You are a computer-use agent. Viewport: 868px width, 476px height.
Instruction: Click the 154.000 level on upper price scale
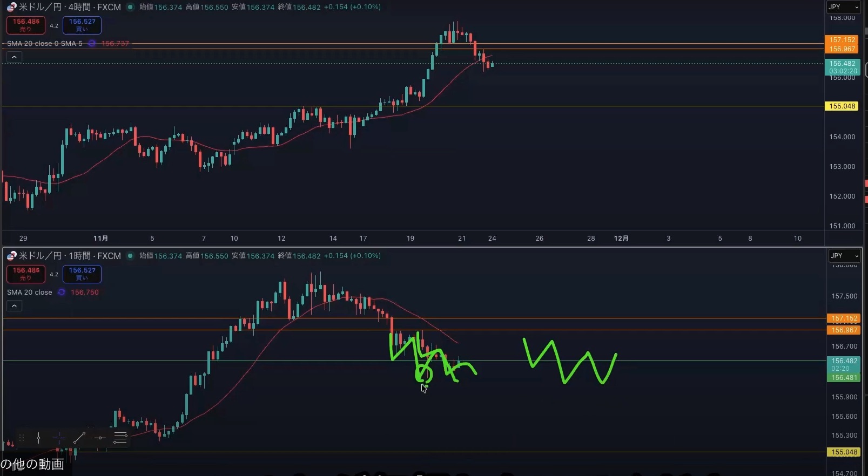[842, 137]
